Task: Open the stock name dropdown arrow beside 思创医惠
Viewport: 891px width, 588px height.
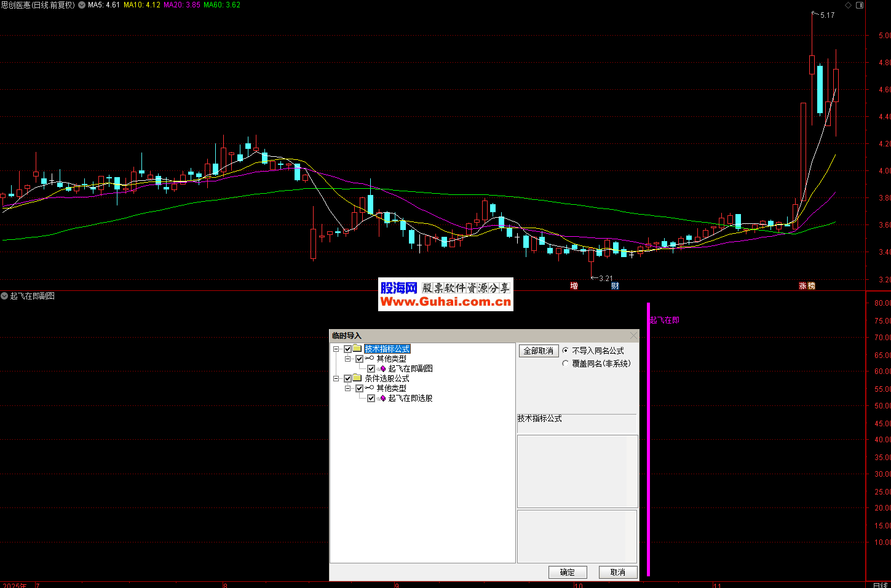Action: point(82,5)
